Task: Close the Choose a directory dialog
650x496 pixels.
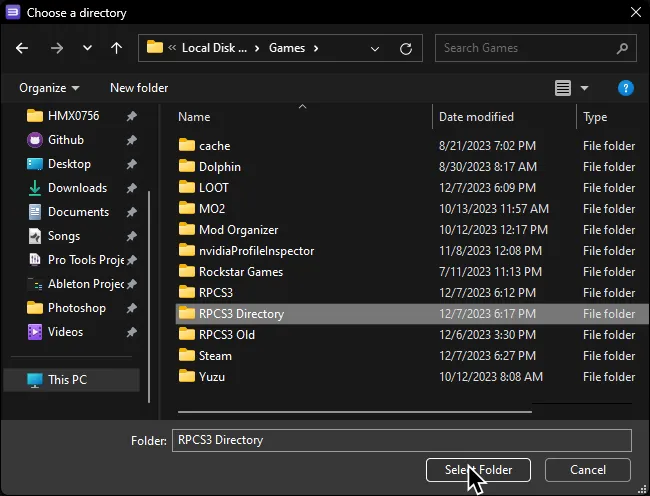Action: click(636, 12)
